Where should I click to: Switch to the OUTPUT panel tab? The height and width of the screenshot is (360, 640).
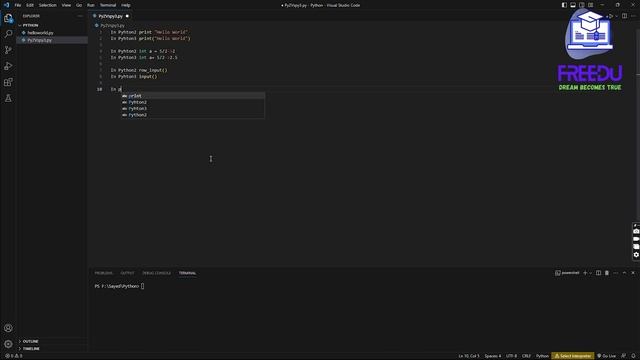(x=127, y=273)
